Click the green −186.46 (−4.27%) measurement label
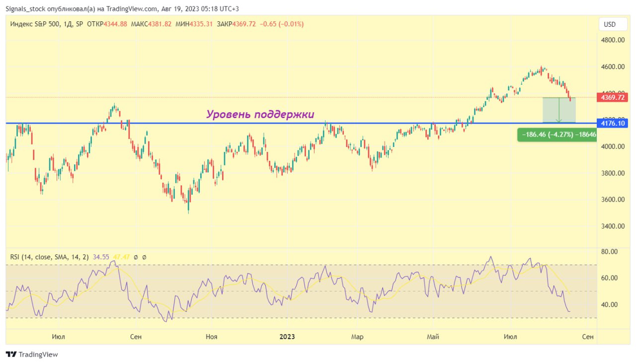636x364 pixels. tap(557, 135)
